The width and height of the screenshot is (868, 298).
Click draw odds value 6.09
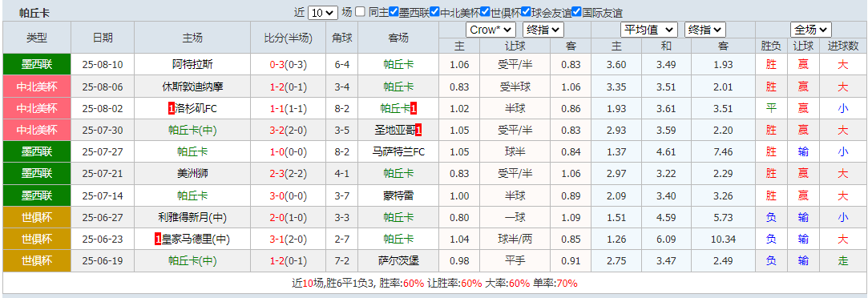666,240
